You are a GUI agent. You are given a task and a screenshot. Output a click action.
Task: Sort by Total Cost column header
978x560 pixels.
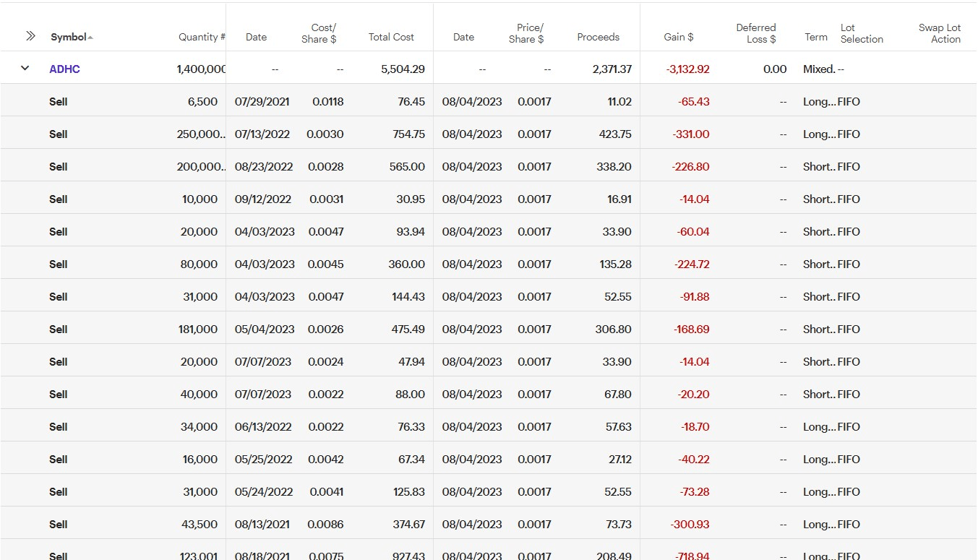click(x=391, y=37)
